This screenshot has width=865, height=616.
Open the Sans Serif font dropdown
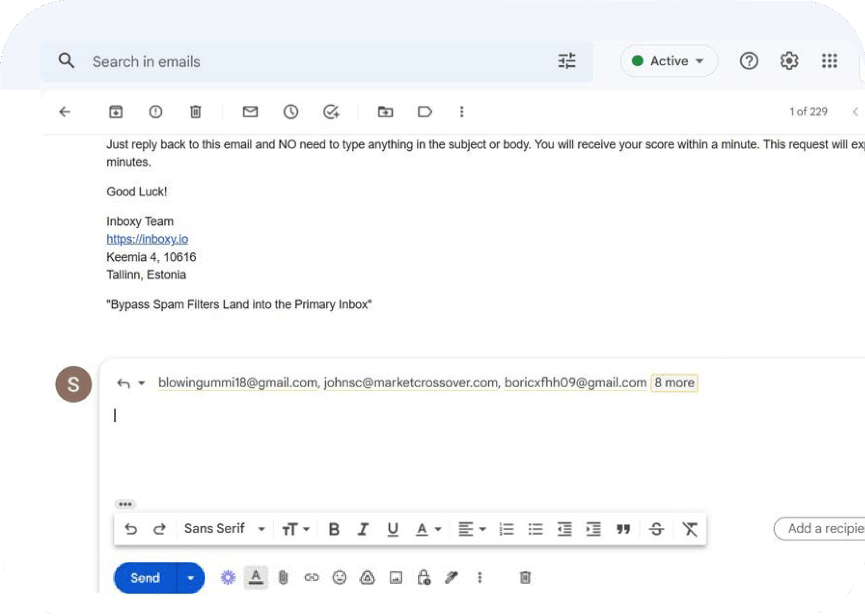[224, 529]
